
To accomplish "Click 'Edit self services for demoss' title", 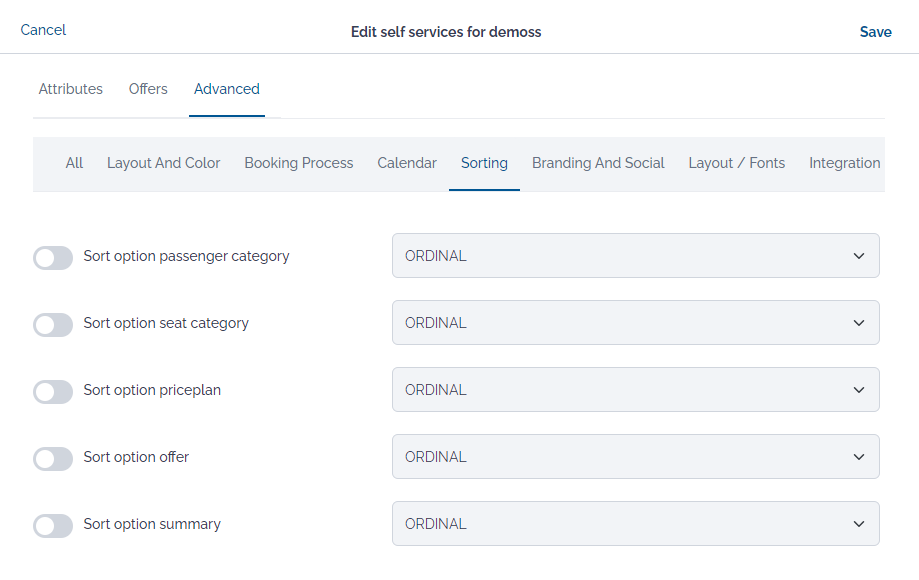I will [x=446, y=32].
